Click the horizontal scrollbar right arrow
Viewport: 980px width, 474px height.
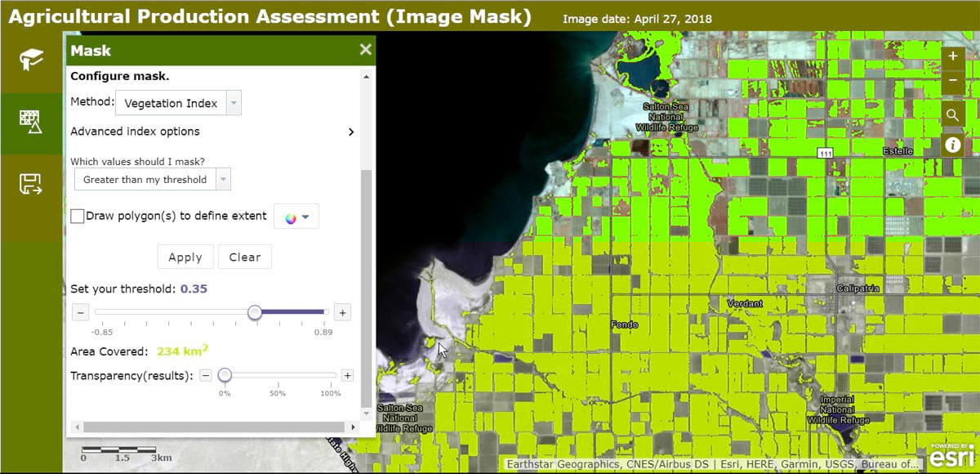coord(353,427)
